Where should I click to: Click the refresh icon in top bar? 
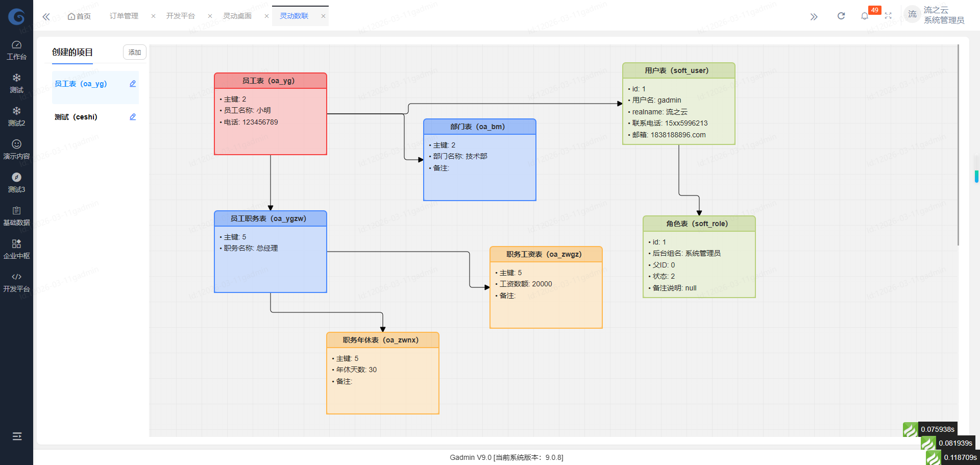pos(841,16)
